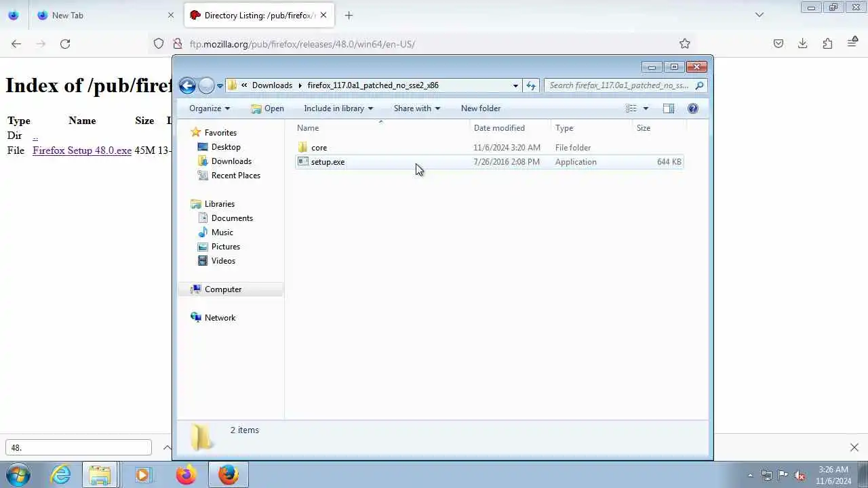Screen dimensions: 868x488
Task: Bookmark this page with star icon
Action: coord(685,44)
